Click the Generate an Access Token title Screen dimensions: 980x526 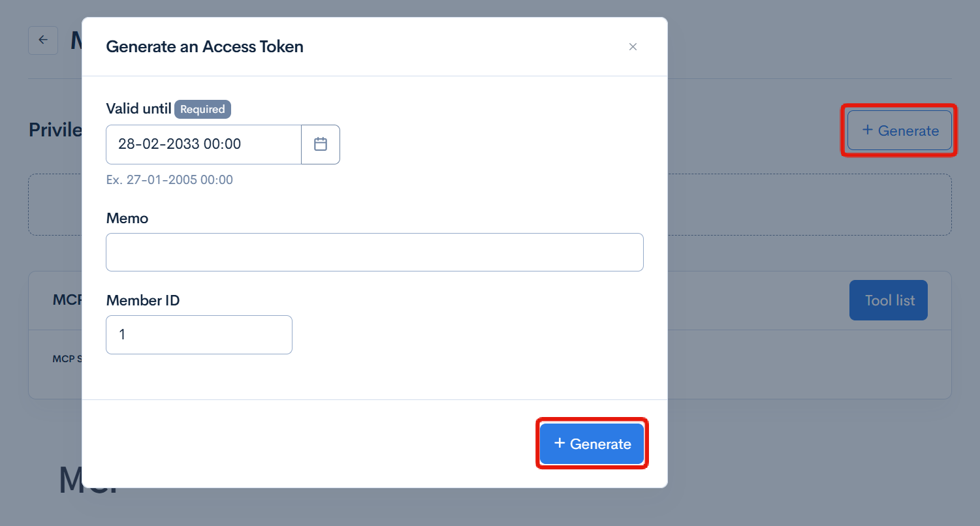204,46
